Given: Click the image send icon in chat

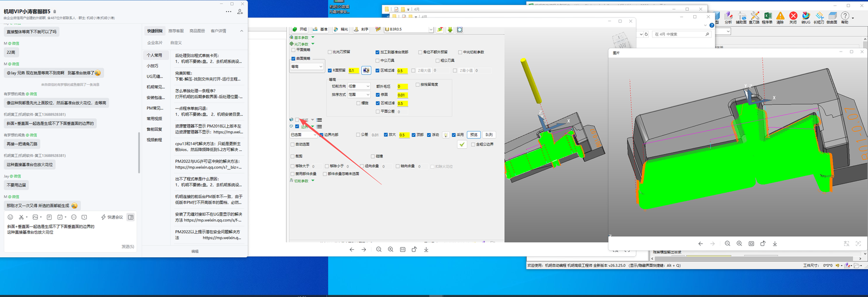Looking at the screenshot, I should [x=35, y=217].
